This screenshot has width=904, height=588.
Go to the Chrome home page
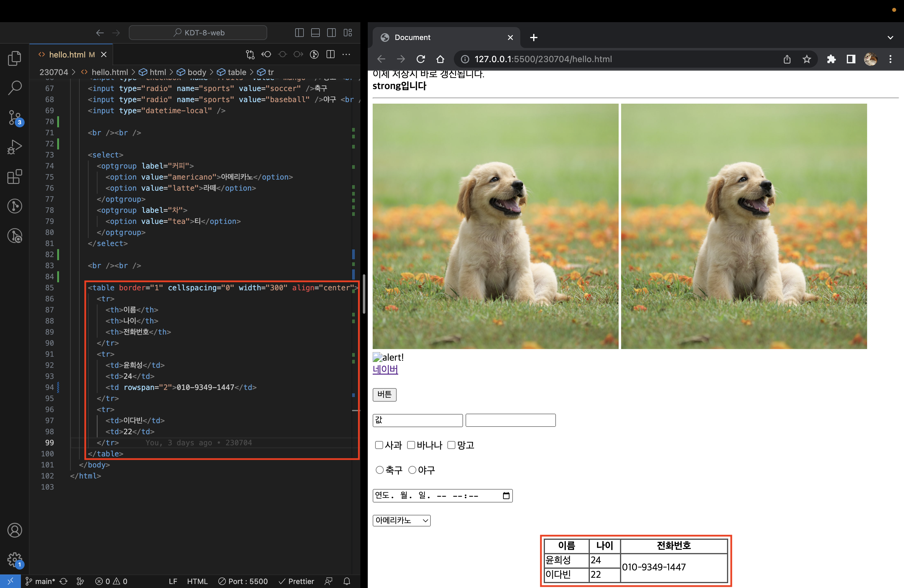click(440, 59)
